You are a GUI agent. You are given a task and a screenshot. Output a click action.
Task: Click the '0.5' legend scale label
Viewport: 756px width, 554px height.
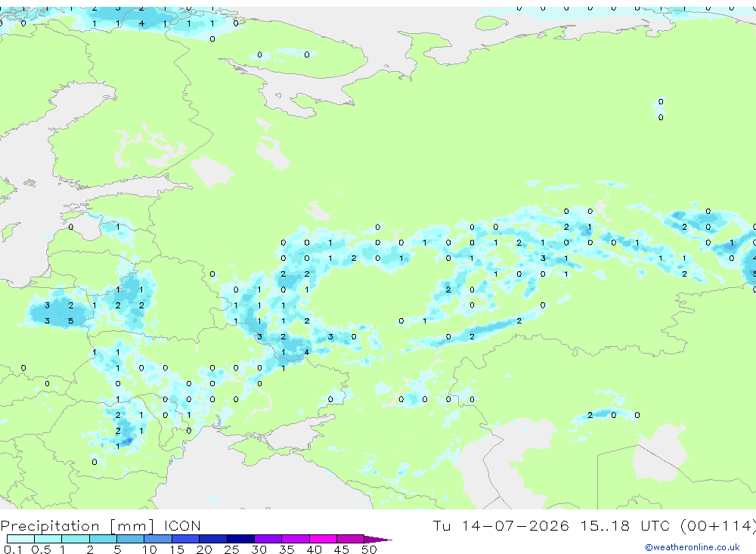point(41,549)
